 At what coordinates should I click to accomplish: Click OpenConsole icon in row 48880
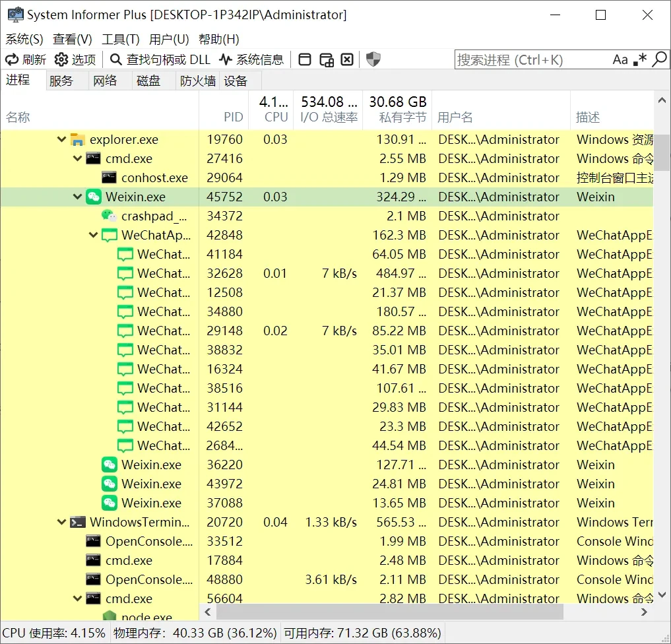(93, 579)
